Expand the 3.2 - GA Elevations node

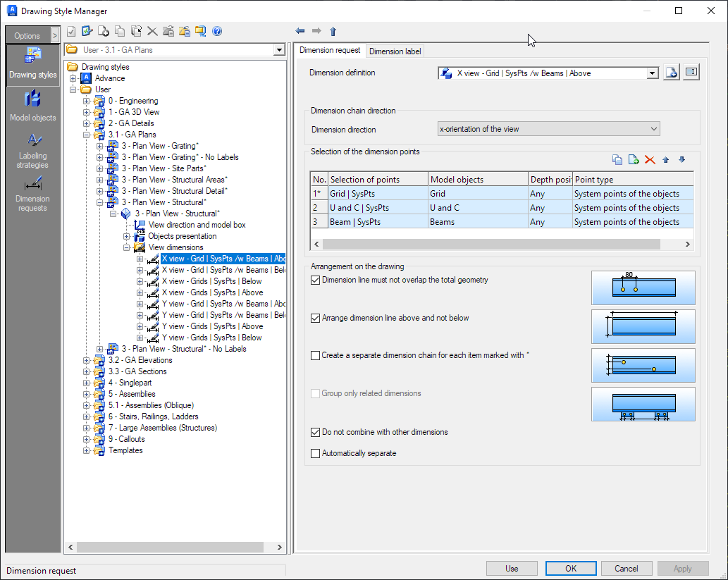(87, 360)
